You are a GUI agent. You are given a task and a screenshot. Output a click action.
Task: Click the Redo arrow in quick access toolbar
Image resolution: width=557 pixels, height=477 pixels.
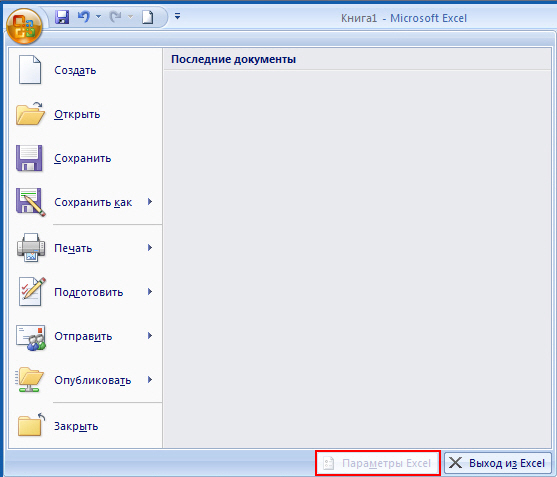(115, 16)
